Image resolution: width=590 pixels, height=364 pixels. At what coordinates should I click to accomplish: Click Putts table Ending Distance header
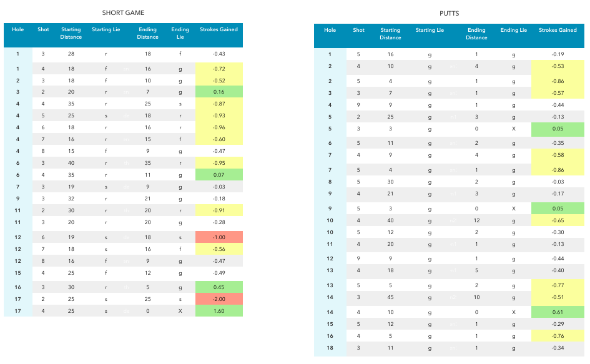[x=476, y=34]
